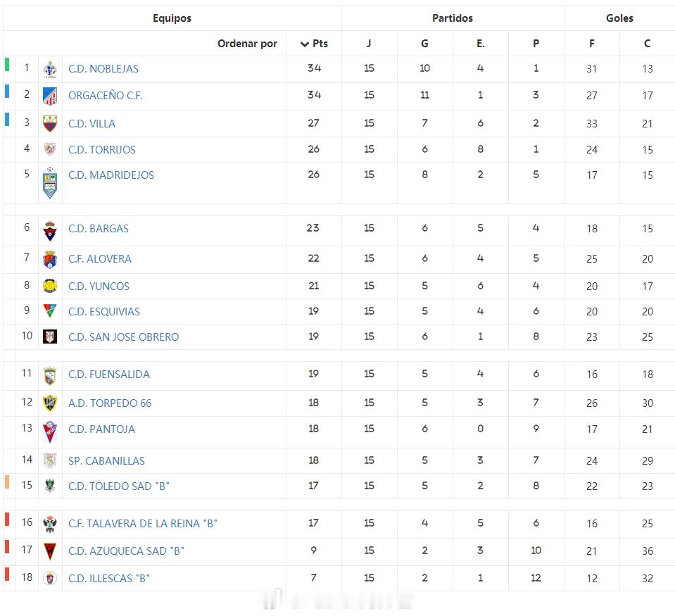Click the Orgaceño C.F. club badge
The image size is (675, 616).
[x=50, y=96]
